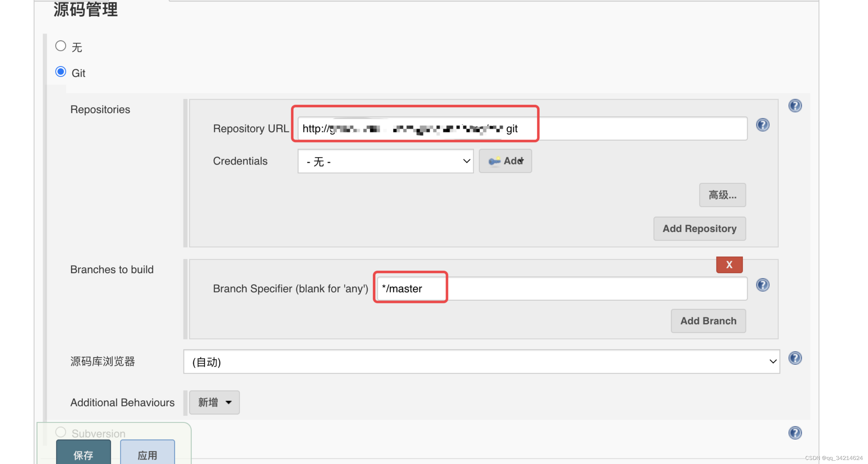Click help icon beside Repository URL
Screen dimensions: 868x464
coord(763,125)
